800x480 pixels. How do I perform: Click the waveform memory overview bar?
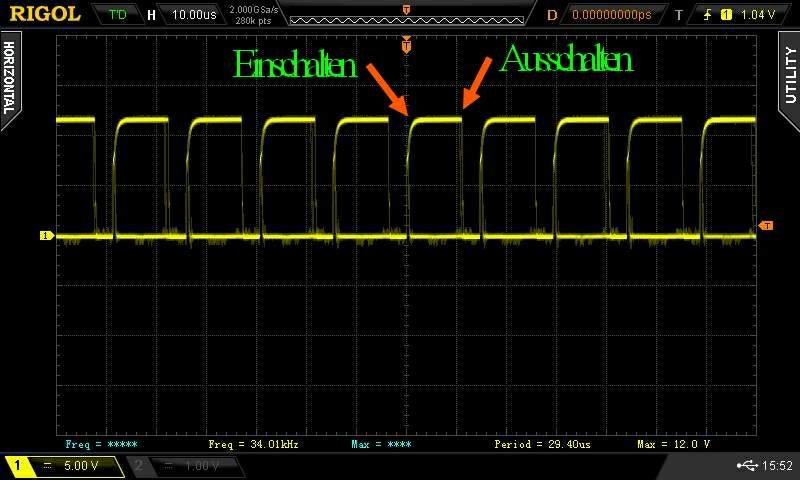(x=405, y=17)
